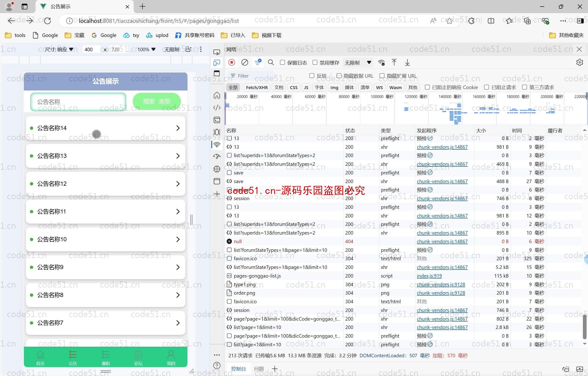Open DevTools help question mark
Viewport: 588px width, 376px height.
coord(217,365)
